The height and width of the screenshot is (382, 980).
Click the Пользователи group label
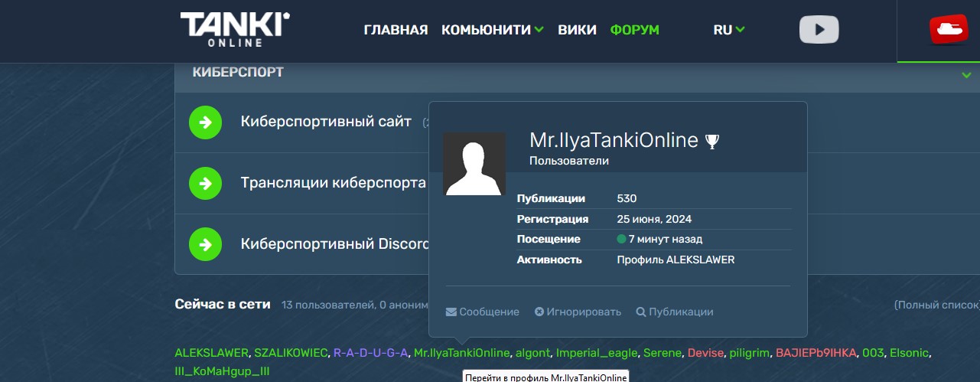click(569, 162)
